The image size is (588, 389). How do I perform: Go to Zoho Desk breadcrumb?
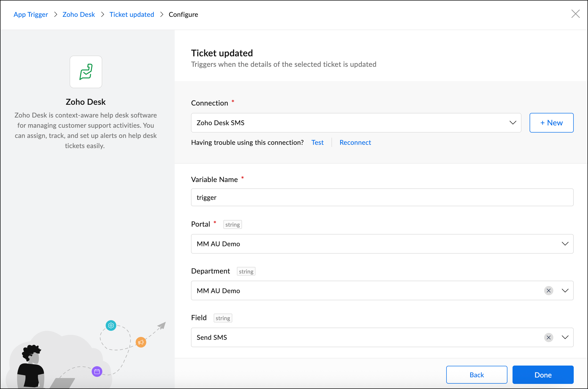pyautogui.click(x=79, y=15)
